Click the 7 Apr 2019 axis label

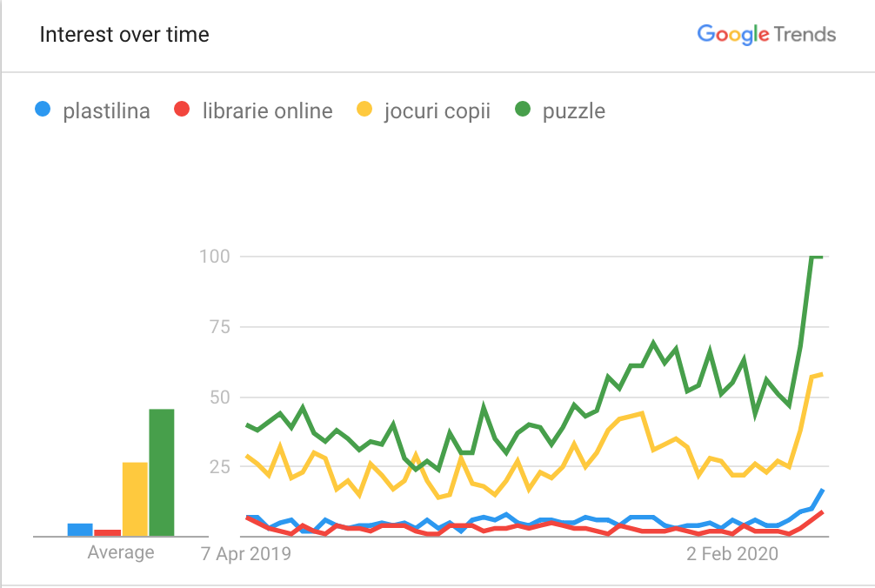tap(245, 553)
